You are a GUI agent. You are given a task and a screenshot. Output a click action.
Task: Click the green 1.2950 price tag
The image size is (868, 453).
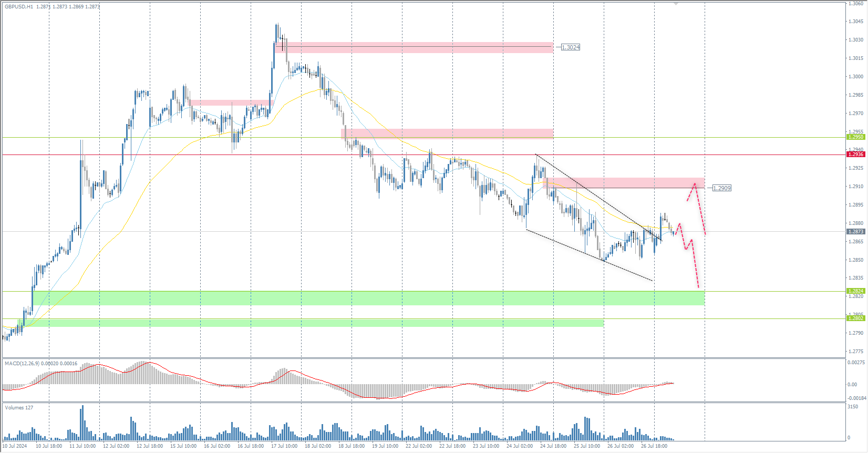856,137
